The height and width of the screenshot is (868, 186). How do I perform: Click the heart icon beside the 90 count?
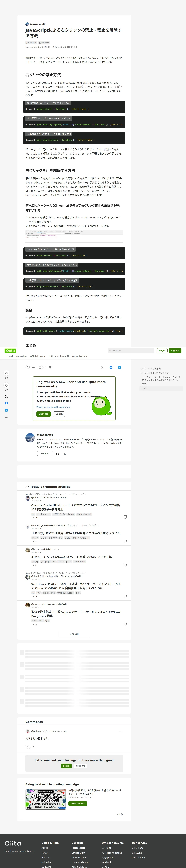tap(28, 367)
